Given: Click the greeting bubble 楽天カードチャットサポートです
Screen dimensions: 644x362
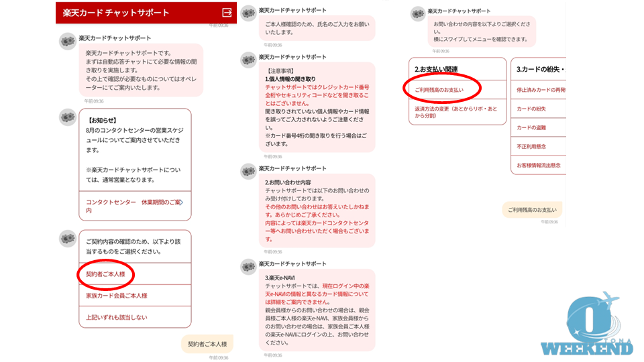Looking at the screenshot, I should point(142,70).
